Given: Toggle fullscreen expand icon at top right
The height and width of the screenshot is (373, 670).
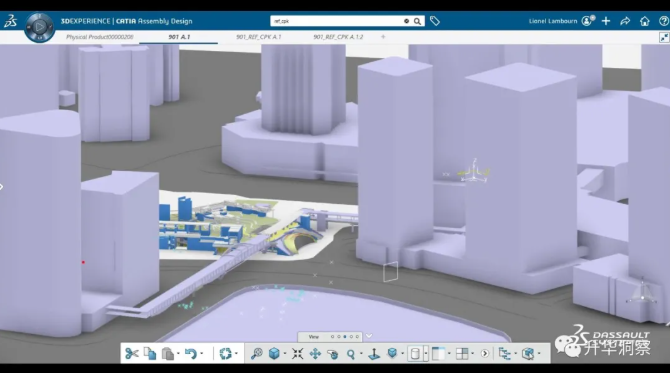Looking at the screenshot, I should coord(664,38).
